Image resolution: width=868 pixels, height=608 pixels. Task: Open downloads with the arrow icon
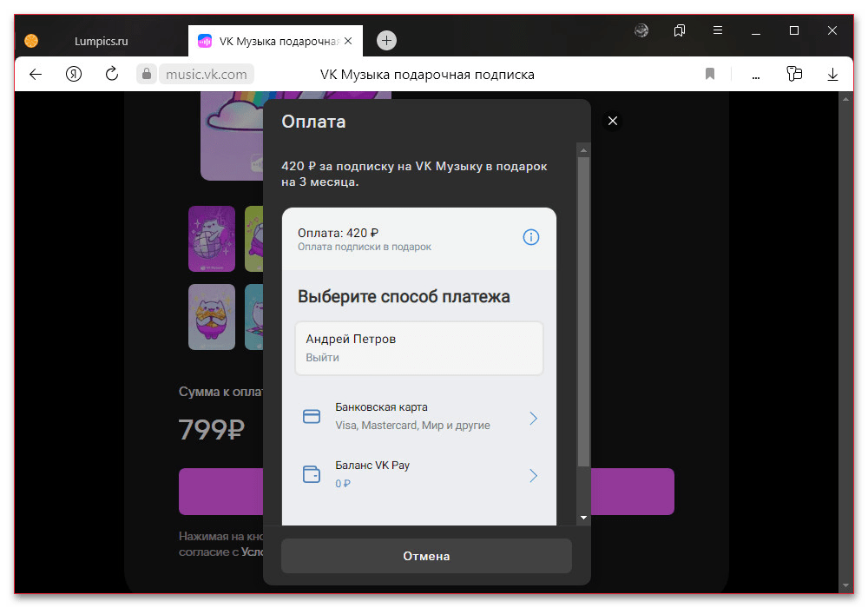coord(832,74)
